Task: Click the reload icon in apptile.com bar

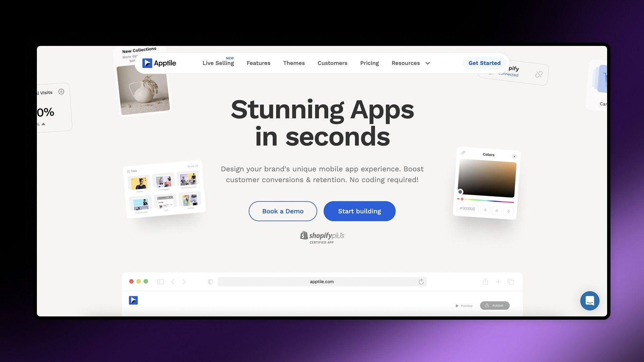Action: pos(421,282)
